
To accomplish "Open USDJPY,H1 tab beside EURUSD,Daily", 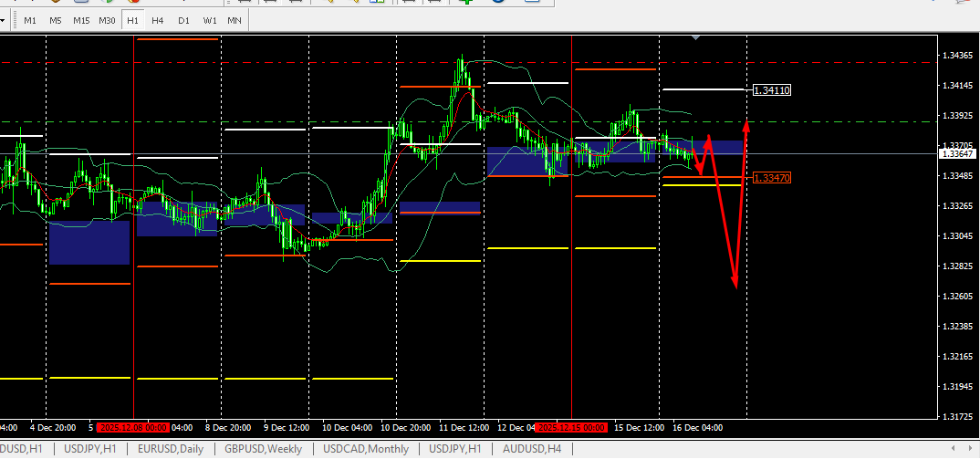I will point(90,449).
